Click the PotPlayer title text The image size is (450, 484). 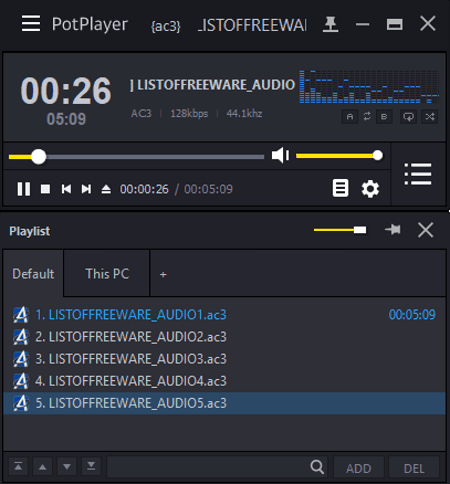[90, 24]
